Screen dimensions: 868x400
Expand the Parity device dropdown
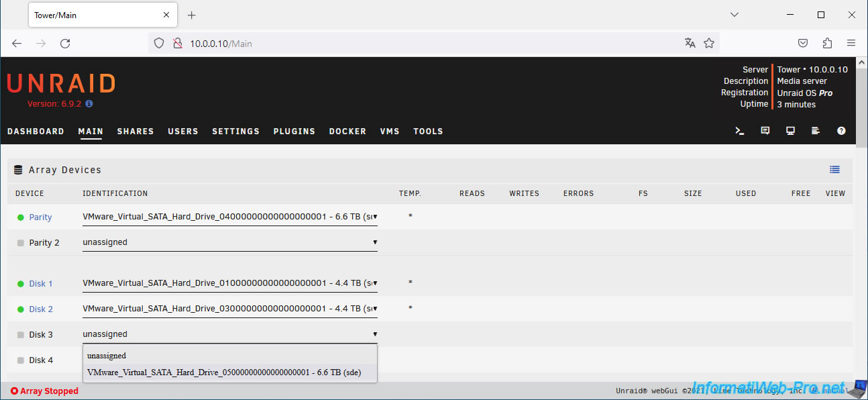click(229, 217)
